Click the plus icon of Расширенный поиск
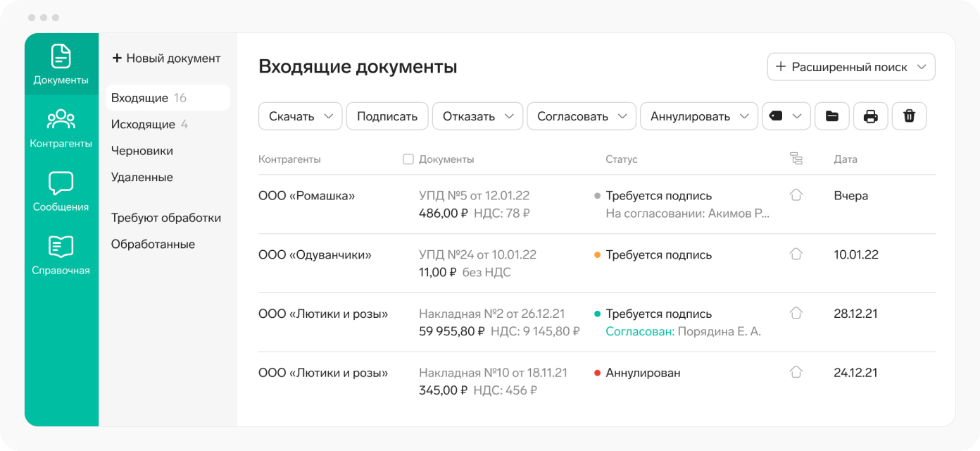The image size is (980, 451). [780, 67]
